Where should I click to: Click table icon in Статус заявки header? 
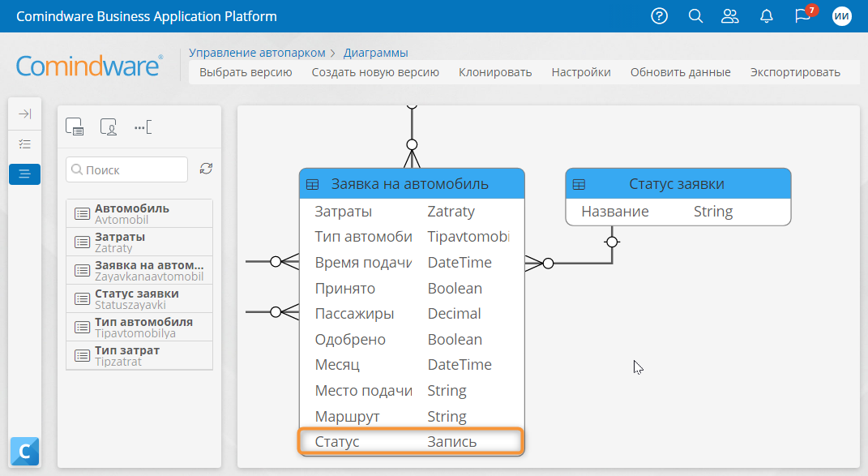pyautogui.click(x=579, y=185)
